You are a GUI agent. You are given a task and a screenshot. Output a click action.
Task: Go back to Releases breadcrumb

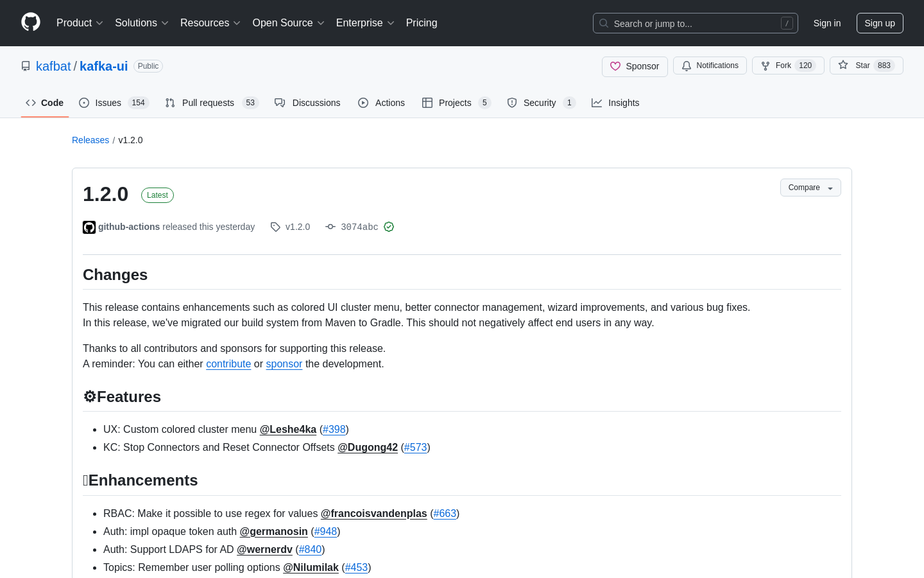pyautogui.click(x=90, y=140)
